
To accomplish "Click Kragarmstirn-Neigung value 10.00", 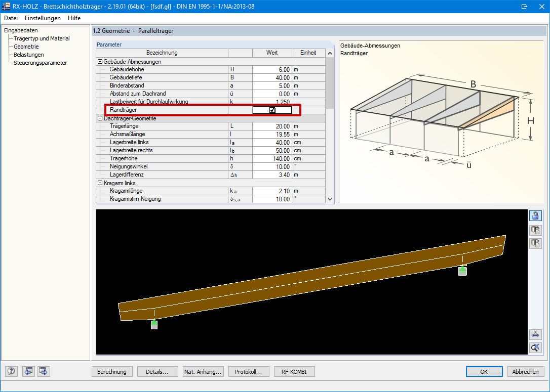I will point(272,199).
